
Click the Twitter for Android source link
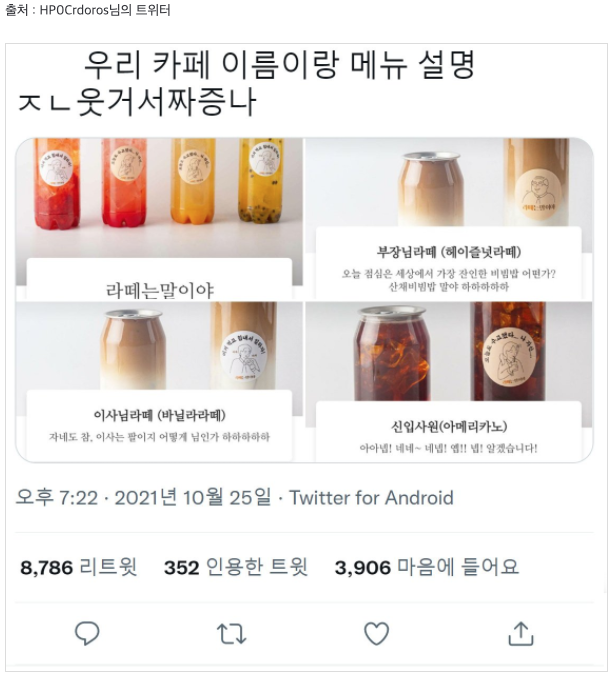tap(371, 498)
